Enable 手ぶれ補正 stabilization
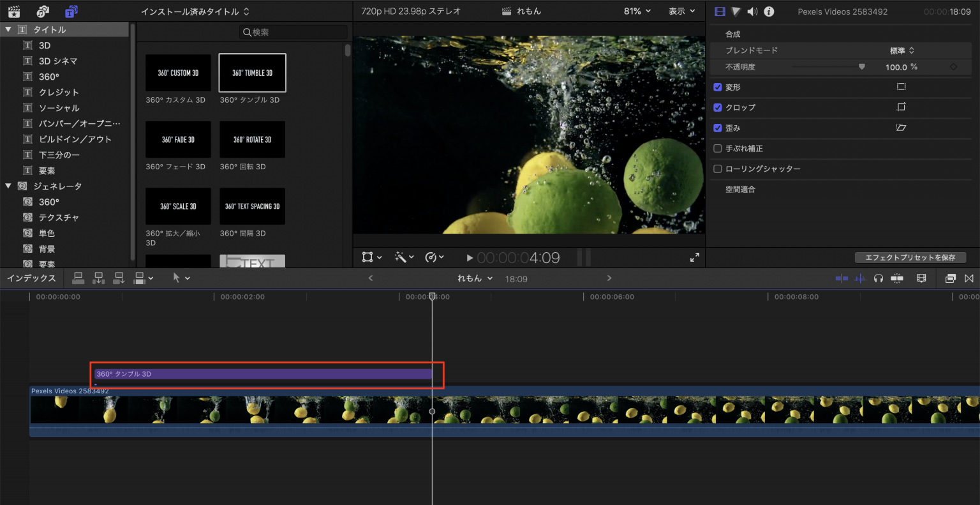 pos(718,148)
